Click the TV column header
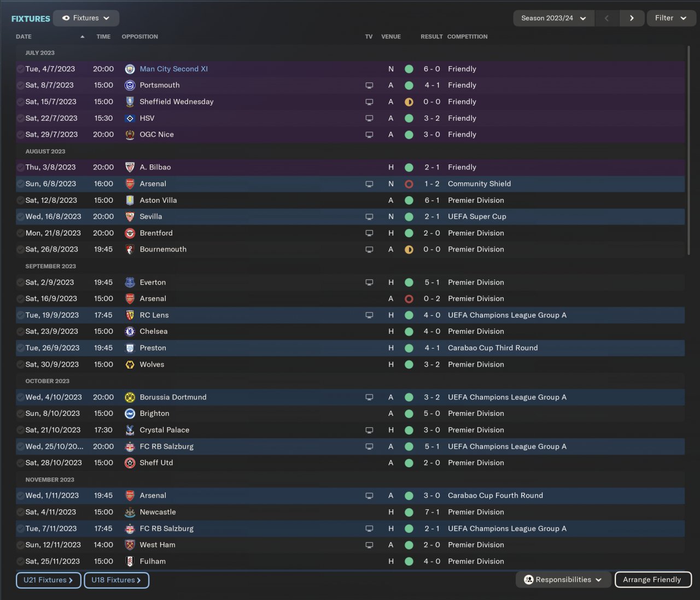Viewport: 700px width, 600px height. [x=369, y=37]
